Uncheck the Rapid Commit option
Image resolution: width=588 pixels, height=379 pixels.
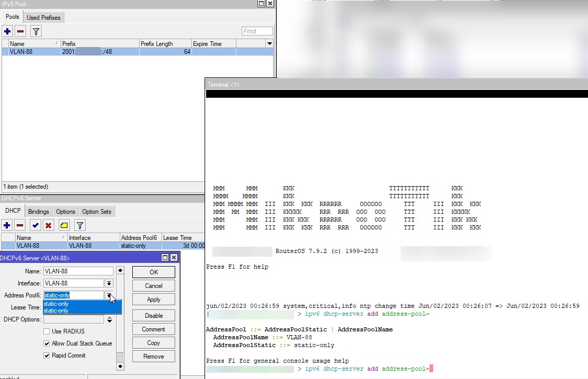[47, 355]
